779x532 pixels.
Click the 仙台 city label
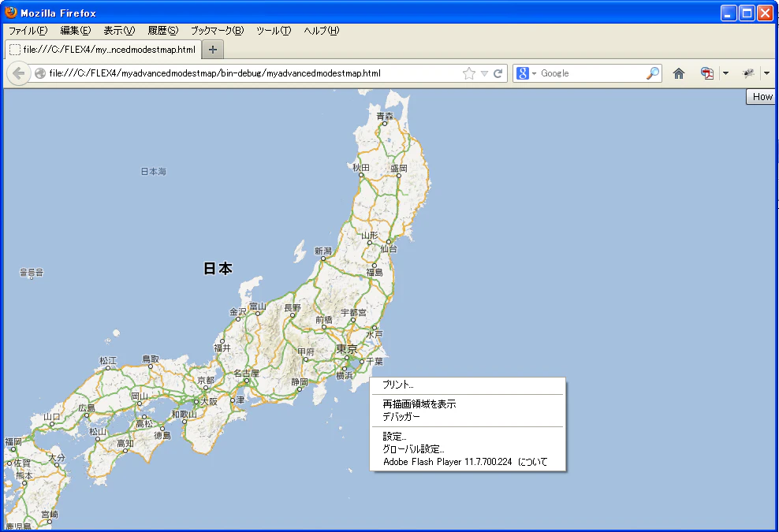click(x=389, y=249)
